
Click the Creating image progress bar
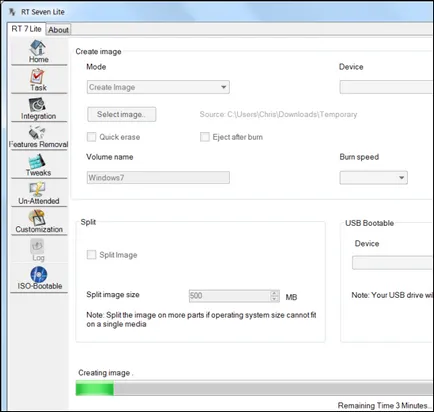(x=255, y=389)
